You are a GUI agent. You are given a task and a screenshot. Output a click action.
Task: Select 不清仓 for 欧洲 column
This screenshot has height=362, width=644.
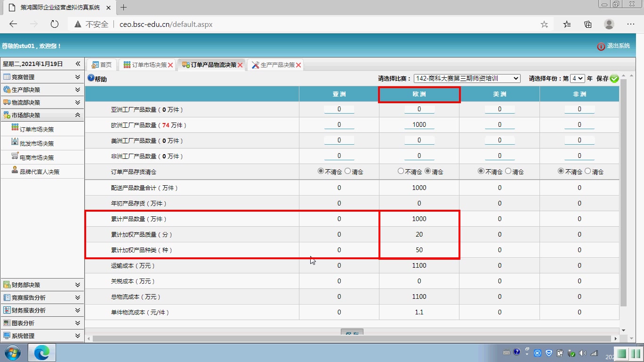[401, 172]
